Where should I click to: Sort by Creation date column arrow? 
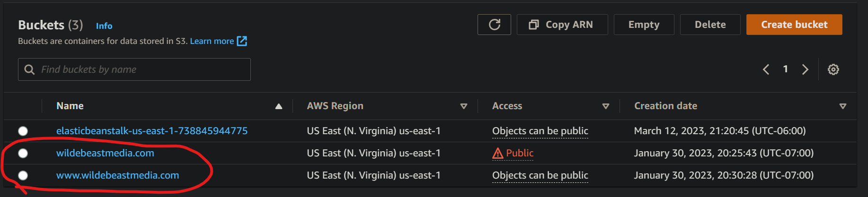(x=842, y=106)
